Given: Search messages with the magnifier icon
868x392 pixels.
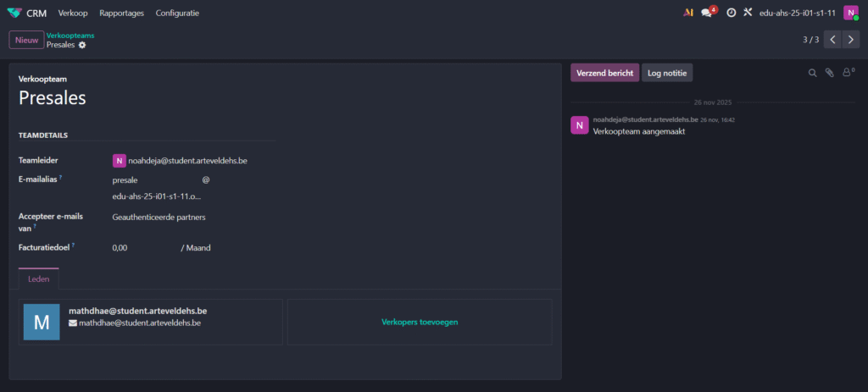Looking at the screenshot, I should click(812, 74).
